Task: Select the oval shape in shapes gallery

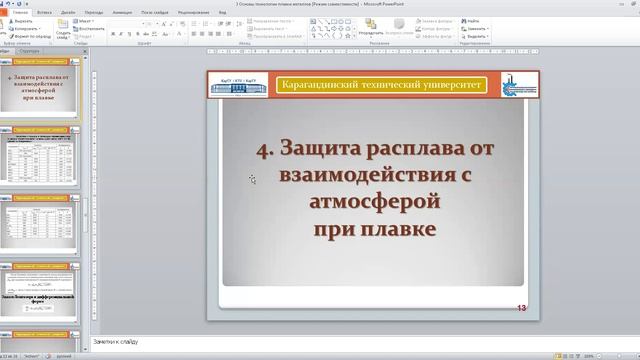Action: click(x=341, y=22)
